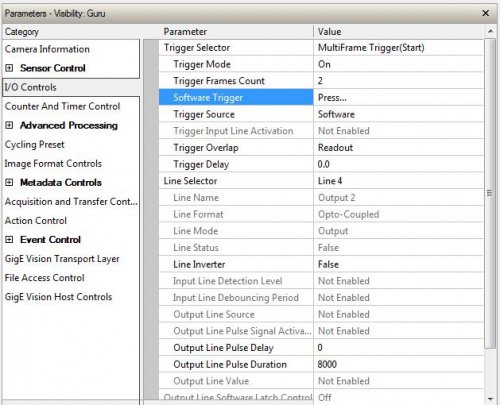
Task: Change the Trigger Mode On value
Action: pos(398,64)
